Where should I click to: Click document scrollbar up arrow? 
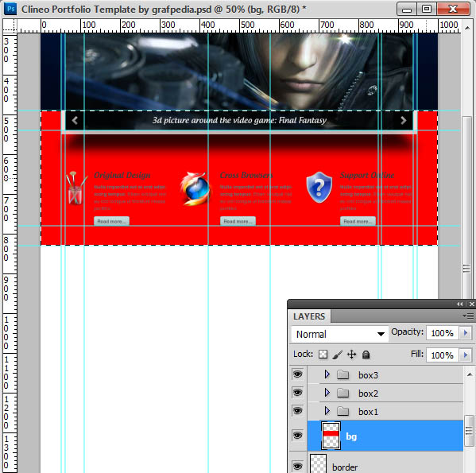coord(467,28)
